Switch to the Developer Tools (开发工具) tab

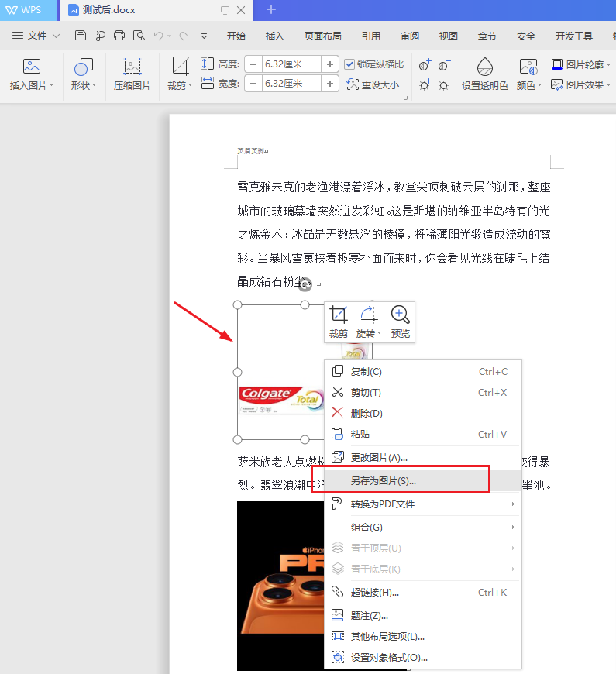tap(574, 36)
